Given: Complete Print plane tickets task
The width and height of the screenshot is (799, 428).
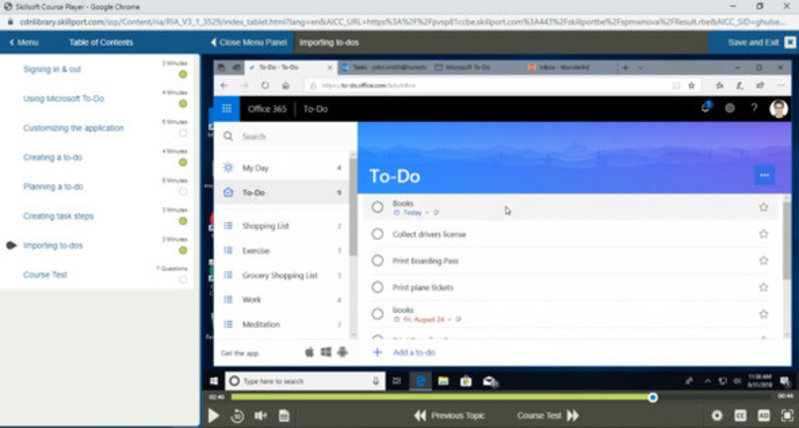Looking at the screenshot, I should point(377,287).
